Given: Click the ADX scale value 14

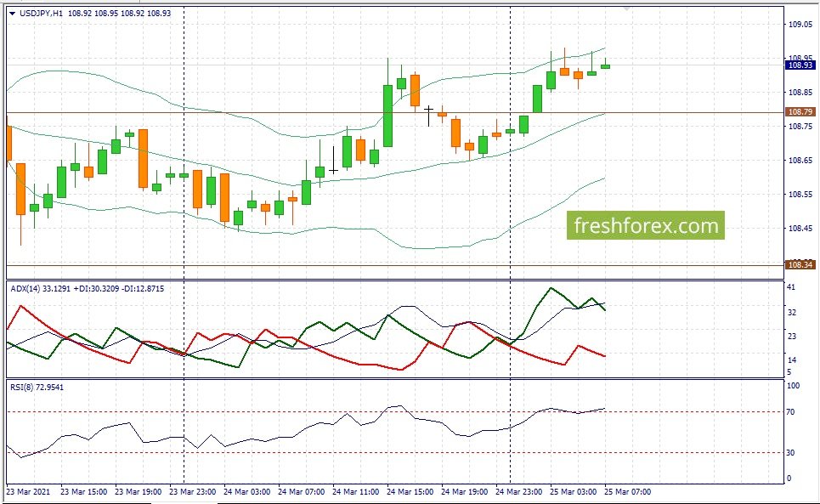Looking at the screenshot, I should [x=791, y=360].
